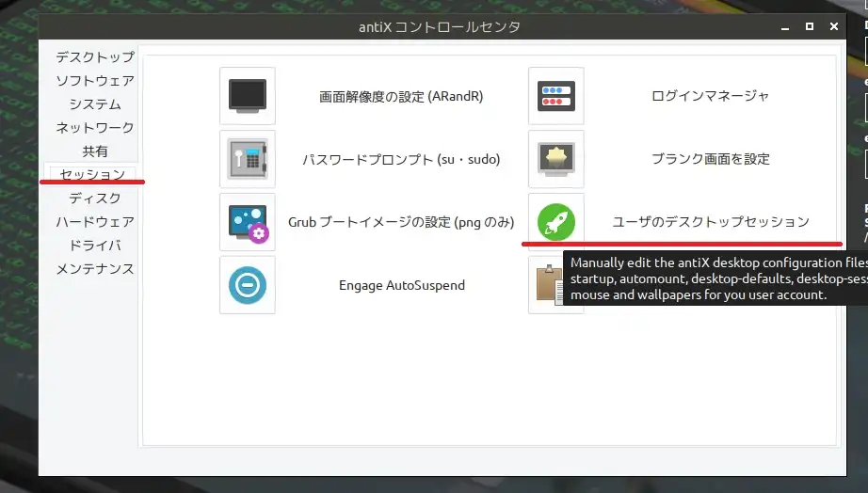Maximize the antiX control center window

click(x=809, y=27)
